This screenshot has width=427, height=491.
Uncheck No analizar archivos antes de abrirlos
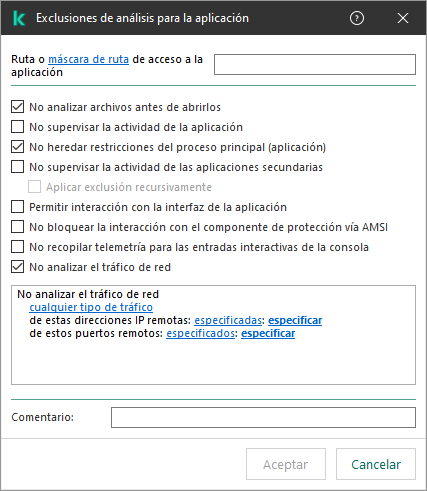pos(17,107)
